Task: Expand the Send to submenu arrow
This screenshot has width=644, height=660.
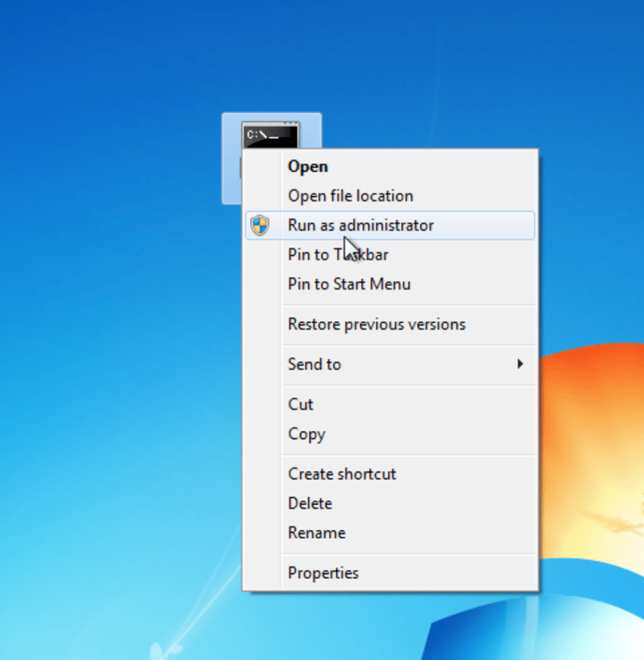Action: 521,364
